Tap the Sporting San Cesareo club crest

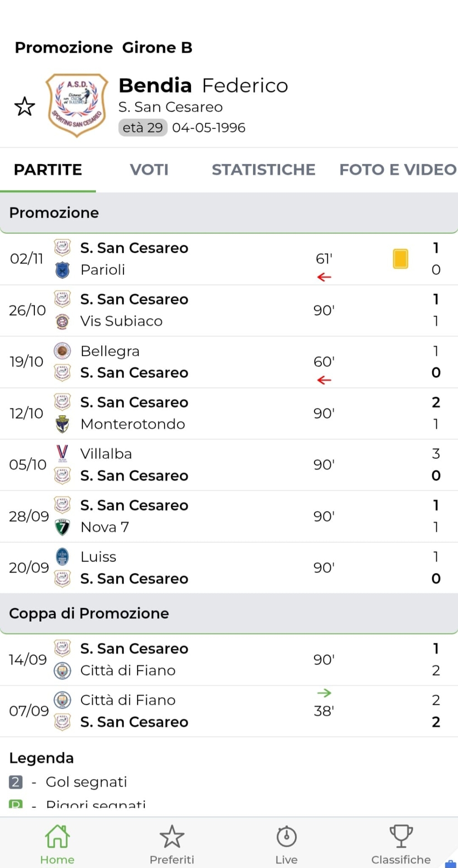[x=77, y=105]
